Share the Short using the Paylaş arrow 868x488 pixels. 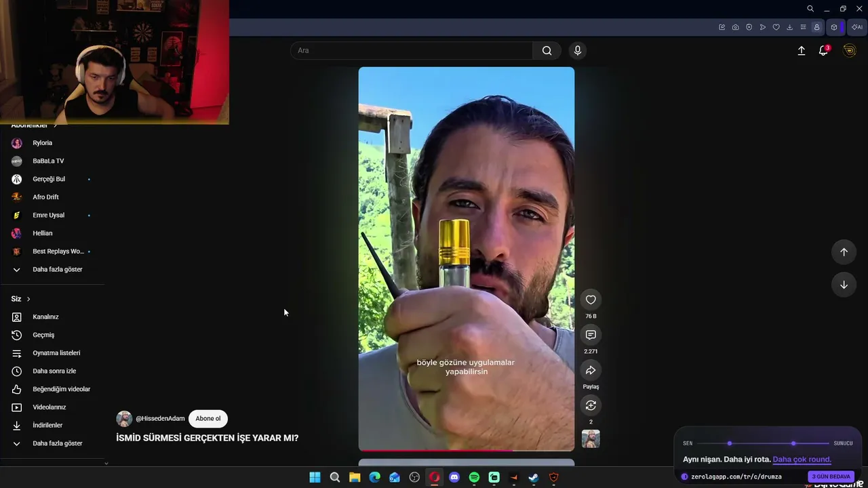point(591,371)
